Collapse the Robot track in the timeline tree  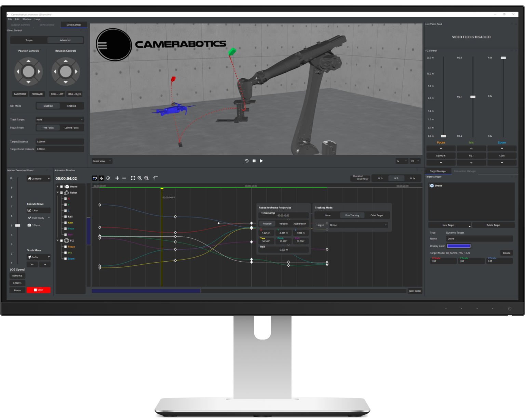pyautogui.click(x=57, y=193)
